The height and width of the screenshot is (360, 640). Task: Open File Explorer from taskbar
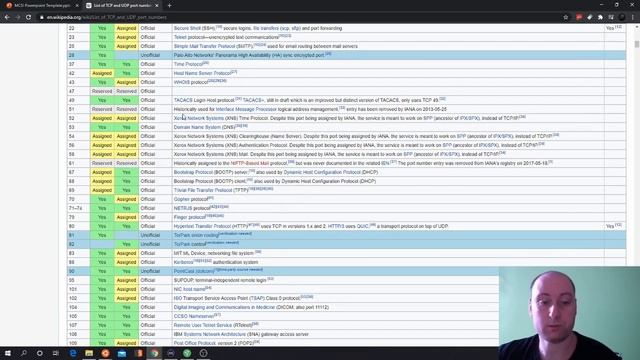pos(89,353)
